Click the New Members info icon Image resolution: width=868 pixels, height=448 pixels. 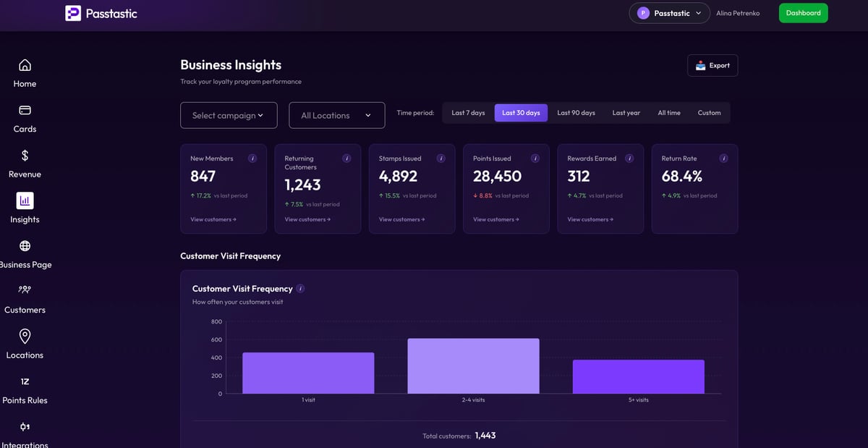pos(252,158)
